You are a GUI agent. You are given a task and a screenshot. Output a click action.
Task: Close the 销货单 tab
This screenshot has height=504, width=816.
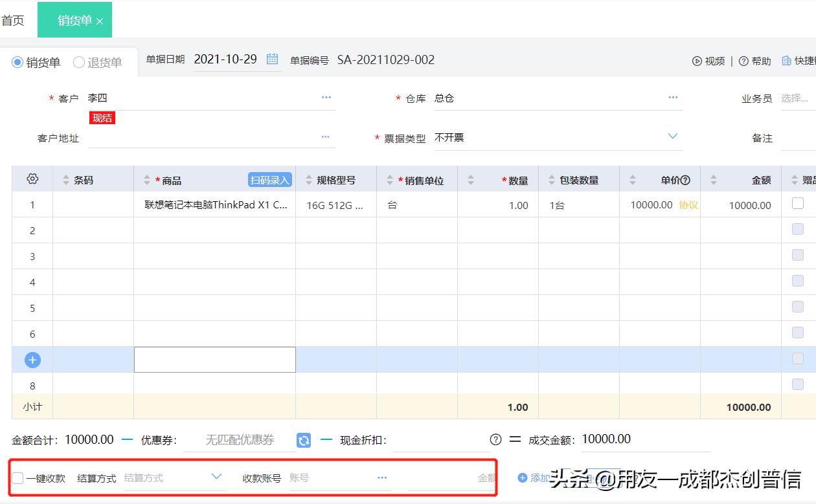(x=101, y=19)
